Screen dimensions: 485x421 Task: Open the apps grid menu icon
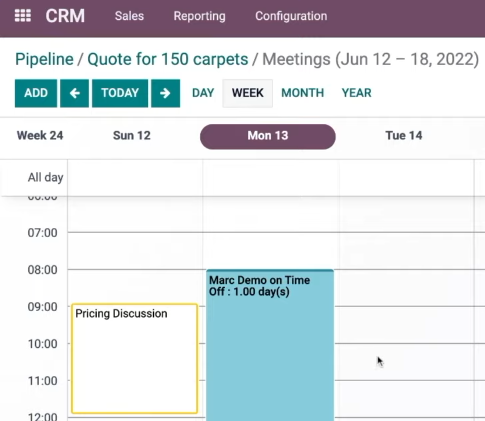pyautogui.click(x=23, y=16)
